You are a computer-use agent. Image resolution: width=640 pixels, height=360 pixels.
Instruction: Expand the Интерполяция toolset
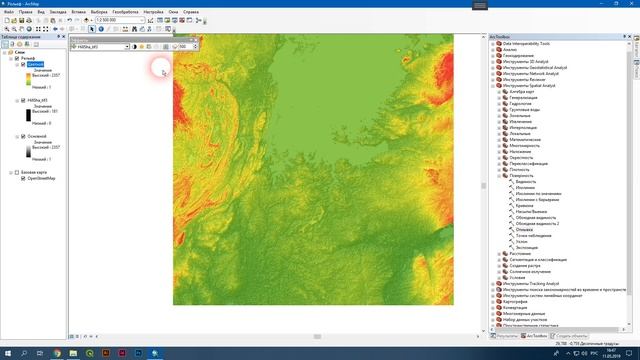coord(499,128)
